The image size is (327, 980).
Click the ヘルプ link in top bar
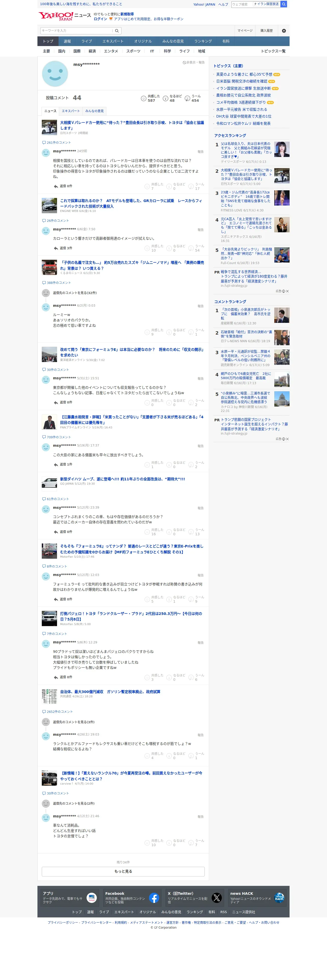[223, 5]
